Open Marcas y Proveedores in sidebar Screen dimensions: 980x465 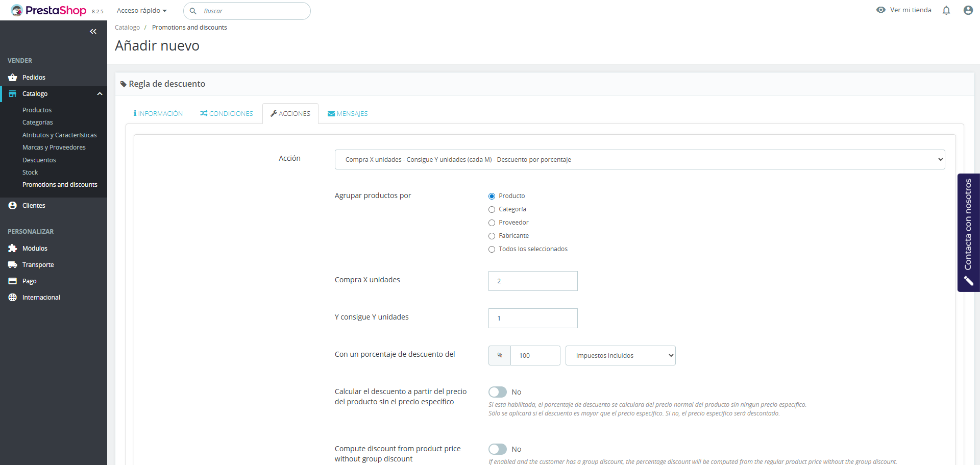tap(54, 148)
